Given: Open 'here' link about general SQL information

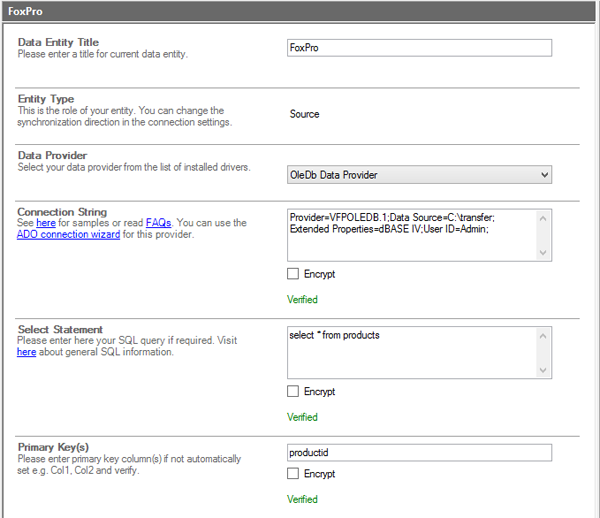Looking at the screenshot, I should click(x=26, y=352).
